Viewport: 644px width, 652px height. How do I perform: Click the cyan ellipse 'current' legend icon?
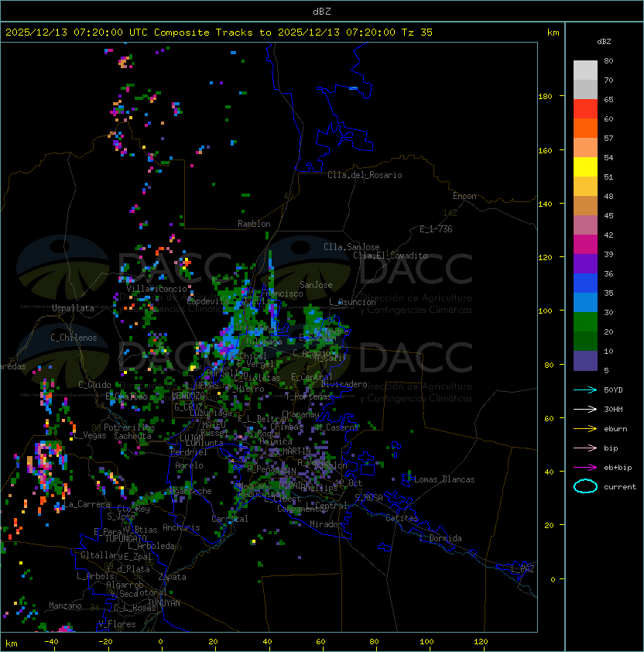(x=585, y=486)
